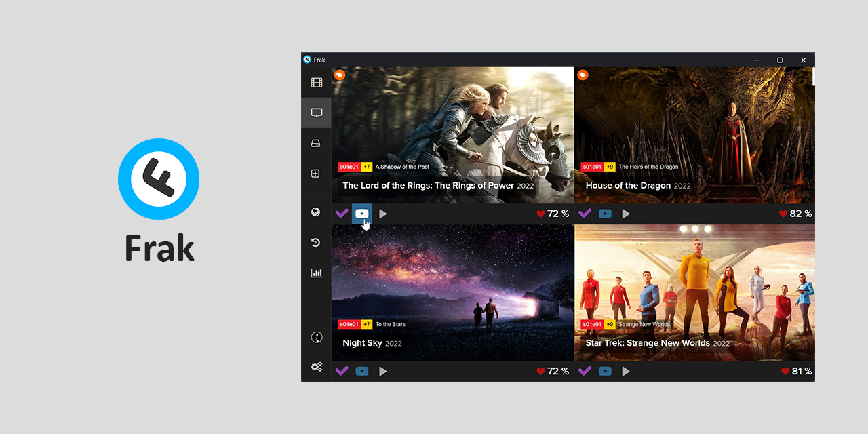Click the red heart rating under Night Sky
The image size is (868, 434).
pyautogui.click(x=540, y=371)
